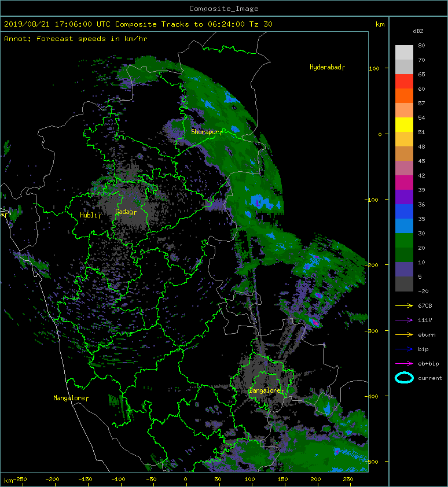Click the 111V legend label
Screen dimensions: 448x487
click(x=425, y=320)
